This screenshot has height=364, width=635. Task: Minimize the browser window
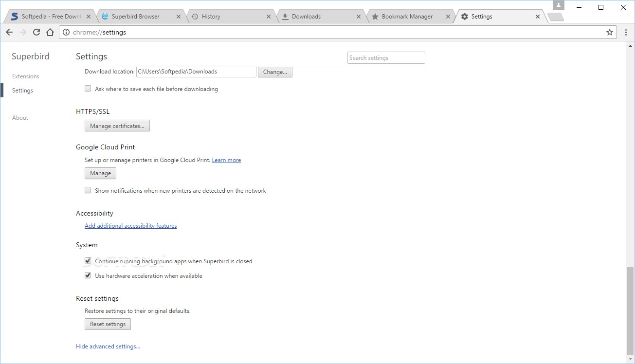point(579,7)
